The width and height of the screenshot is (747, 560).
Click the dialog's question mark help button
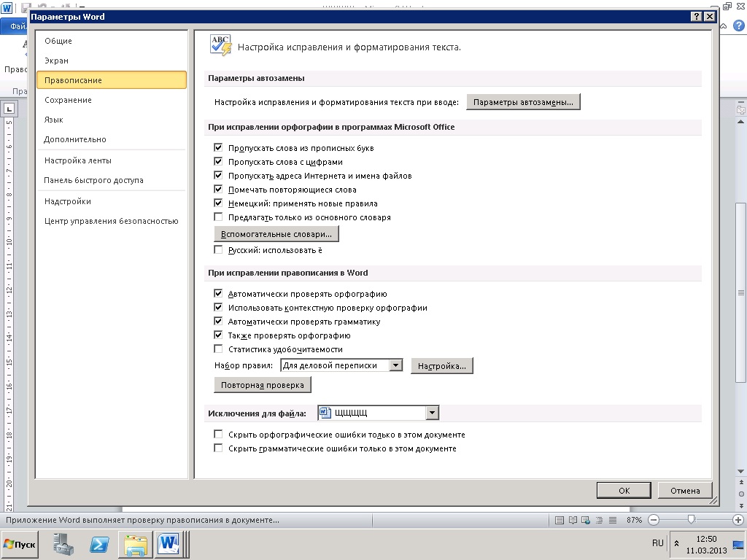[x=696, y=16]
